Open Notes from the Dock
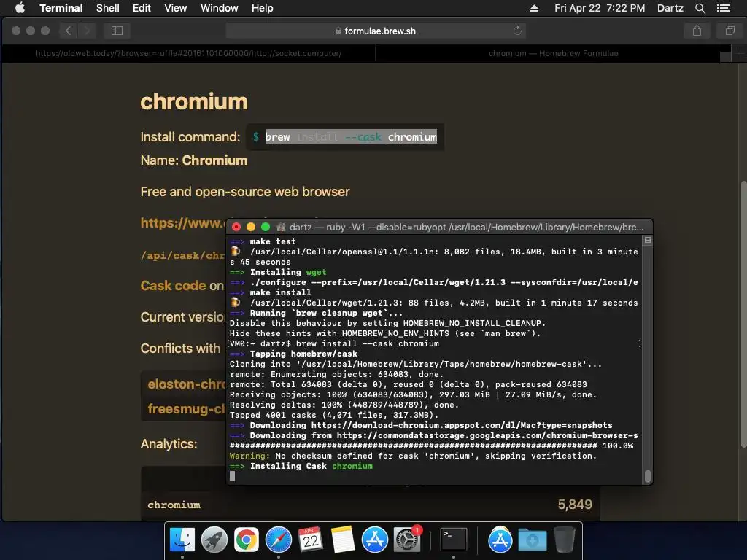 point(343,540)
